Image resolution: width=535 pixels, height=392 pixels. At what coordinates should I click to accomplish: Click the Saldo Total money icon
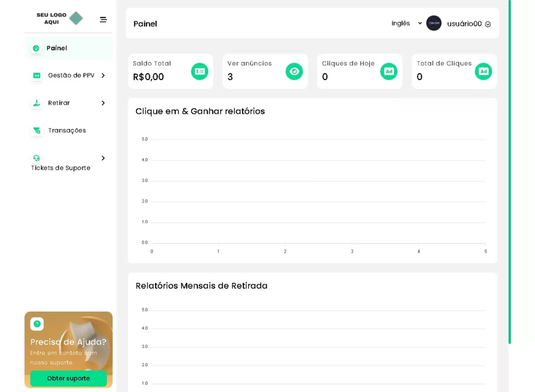tap(200, 72)
